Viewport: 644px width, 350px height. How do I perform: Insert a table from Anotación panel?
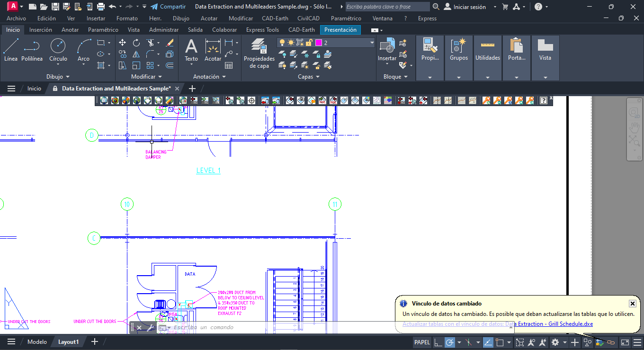click(x=229, y=65)
